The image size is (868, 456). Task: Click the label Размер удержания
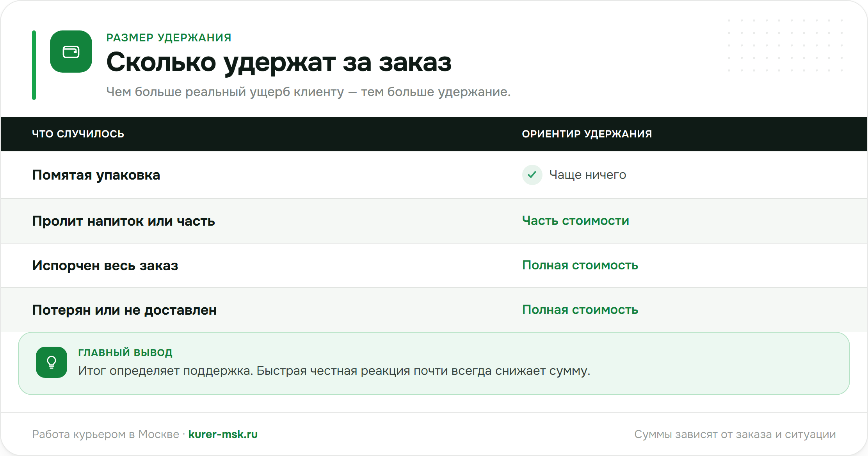[169, 37]
